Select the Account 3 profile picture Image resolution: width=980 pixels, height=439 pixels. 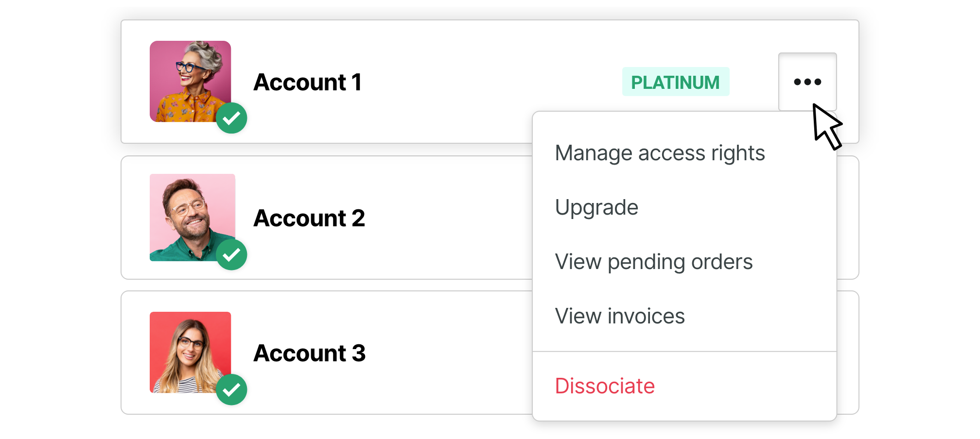191,353
